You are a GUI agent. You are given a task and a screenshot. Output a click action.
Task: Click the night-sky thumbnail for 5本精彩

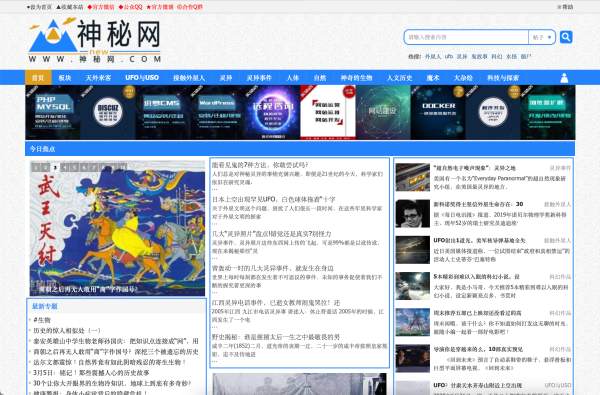tap(412, 286)
